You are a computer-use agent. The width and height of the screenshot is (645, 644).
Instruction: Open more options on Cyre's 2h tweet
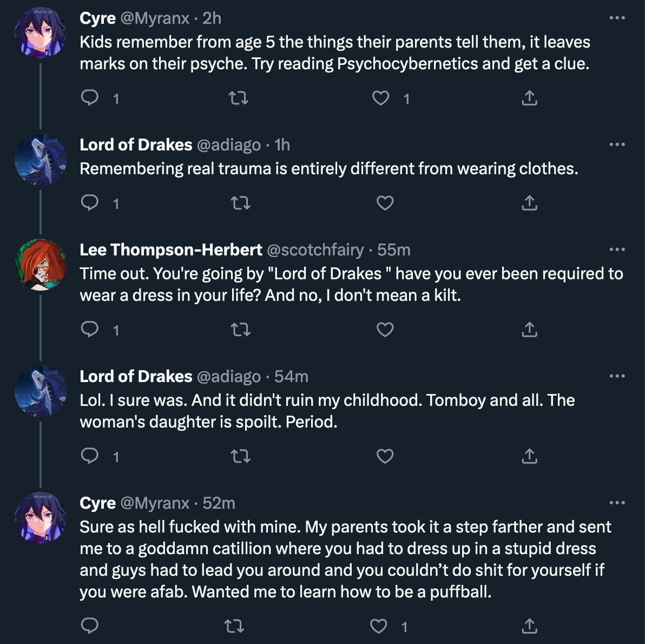(617, 18)
